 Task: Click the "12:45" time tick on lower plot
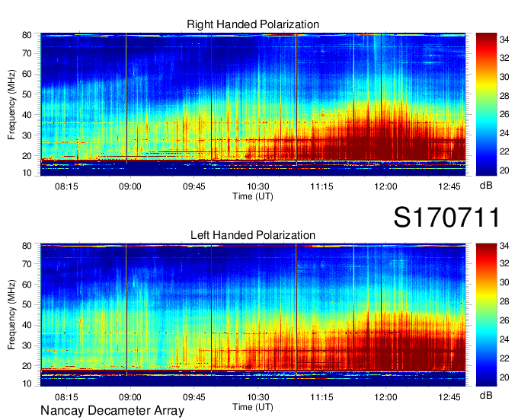tap(449, 397)
